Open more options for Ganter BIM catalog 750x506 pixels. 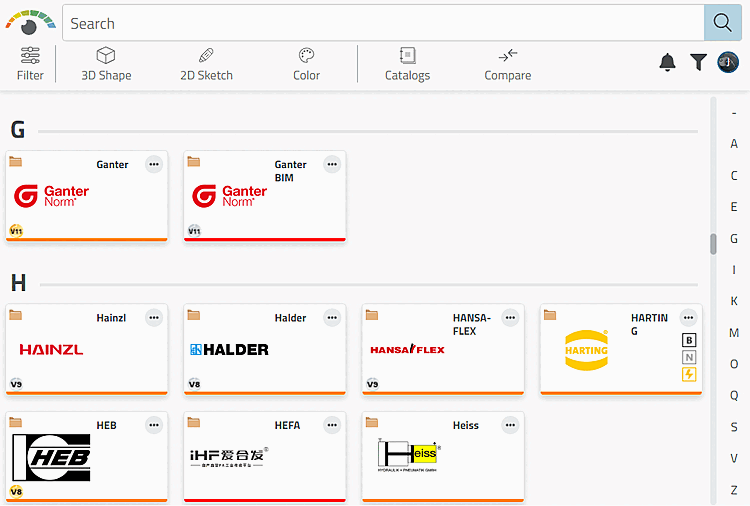coord(332,164)
